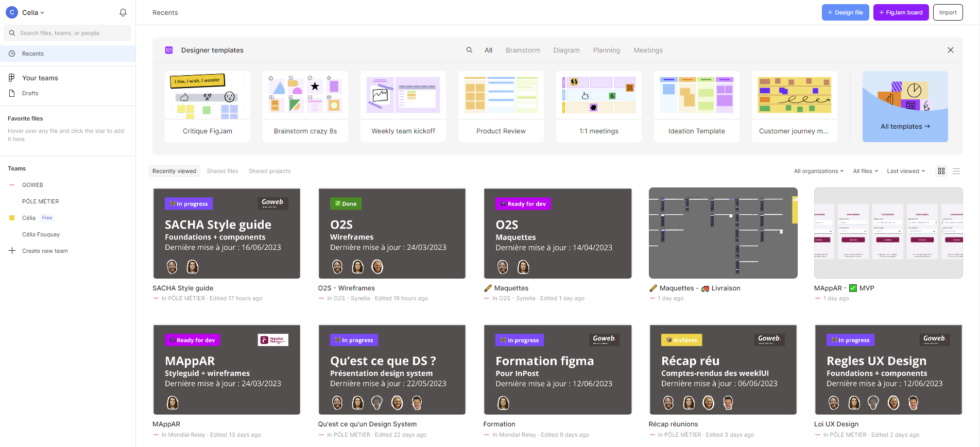The width and height of the screenshot is (980, 447).
Task: Click the Import button
Action: click(948, 12)
